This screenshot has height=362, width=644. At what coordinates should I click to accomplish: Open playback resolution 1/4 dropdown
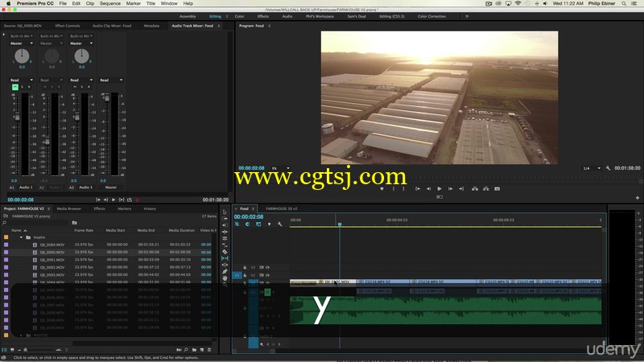tap(592, 168)
